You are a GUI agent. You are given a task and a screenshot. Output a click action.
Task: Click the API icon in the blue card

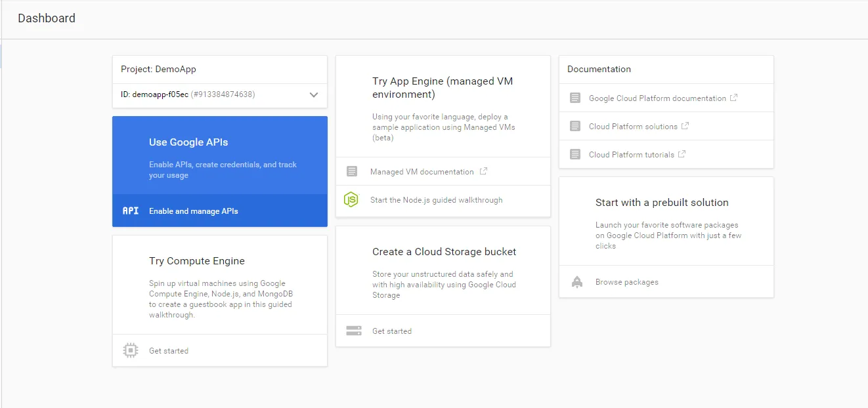coord(131,211)
